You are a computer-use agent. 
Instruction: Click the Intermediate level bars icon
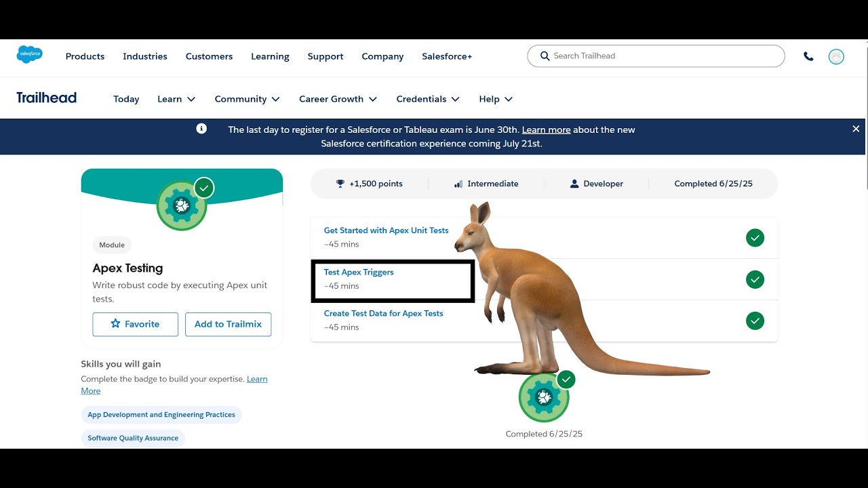(x=458, y=184)
